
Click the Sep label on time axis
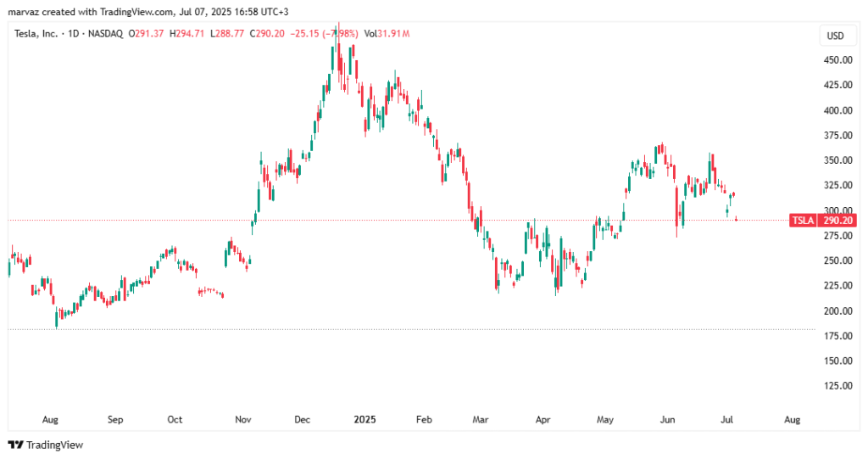coord(115,420)
